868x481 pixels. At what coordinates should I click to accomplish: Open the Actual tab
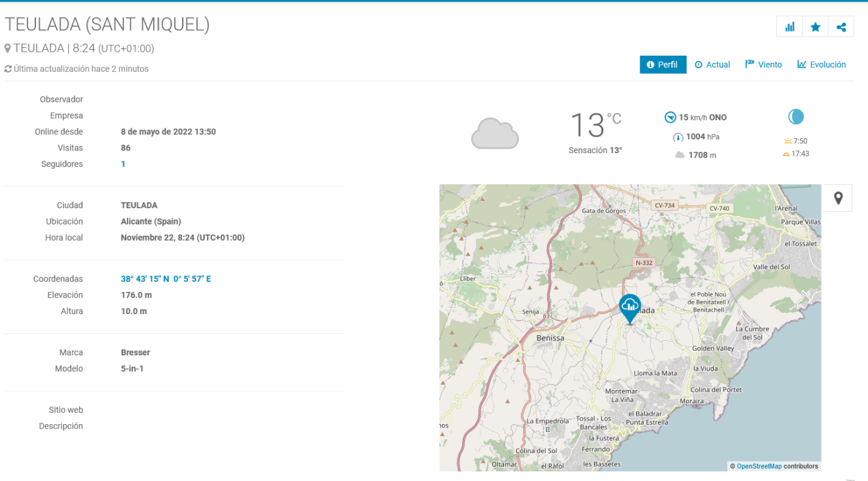click(x=712, y=65)
